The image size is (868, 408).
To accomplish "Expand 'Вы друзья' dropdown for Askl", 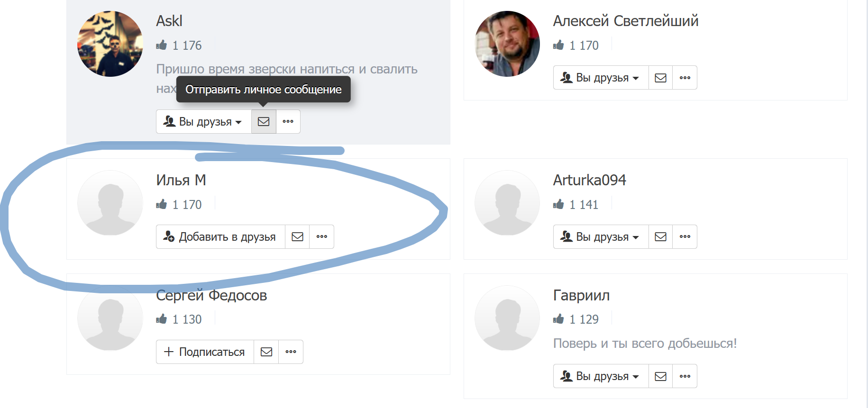I will [x=203, y=122].
